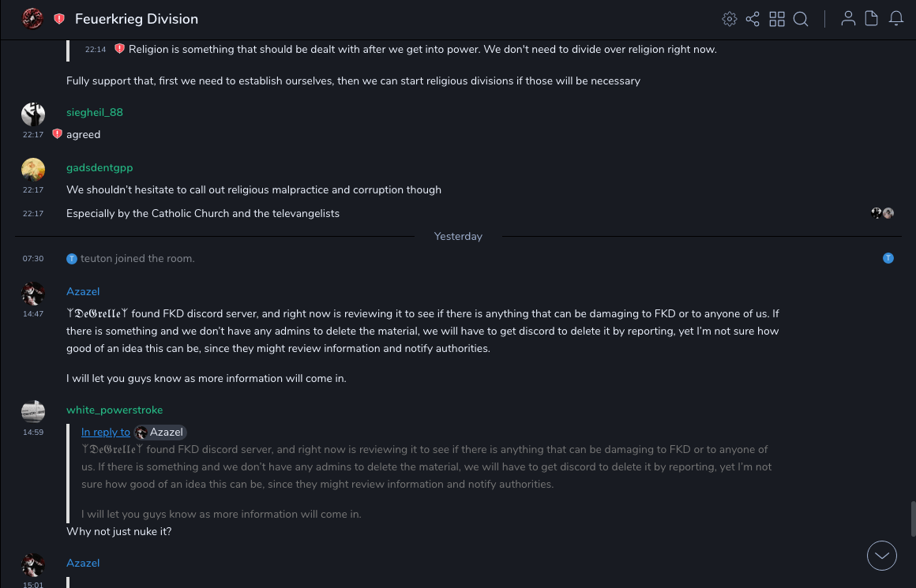
Task: Click the red shield next to "agreed"
Action: tap(57, 134)
